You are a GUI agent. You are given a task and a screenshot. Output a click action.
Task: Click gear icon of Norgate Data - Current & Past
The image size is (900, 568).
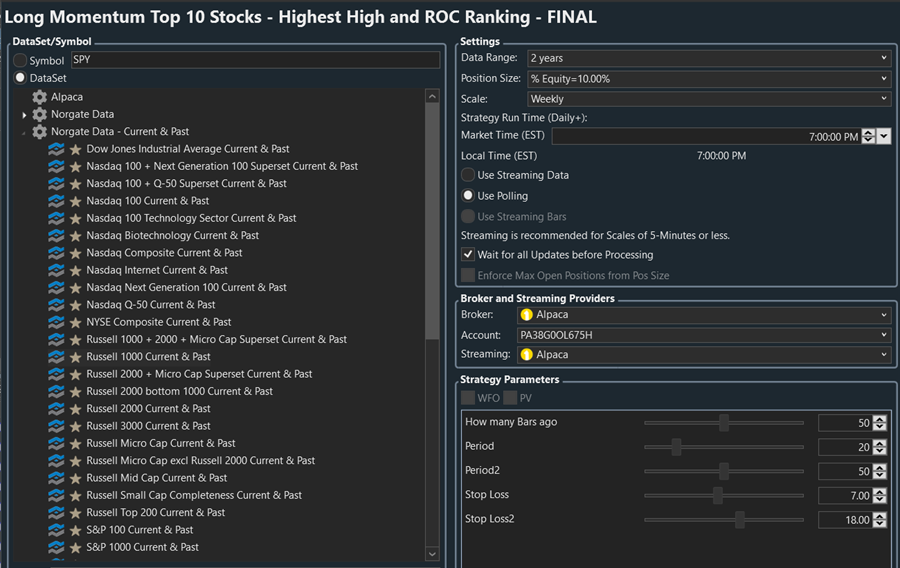(40, 131)
